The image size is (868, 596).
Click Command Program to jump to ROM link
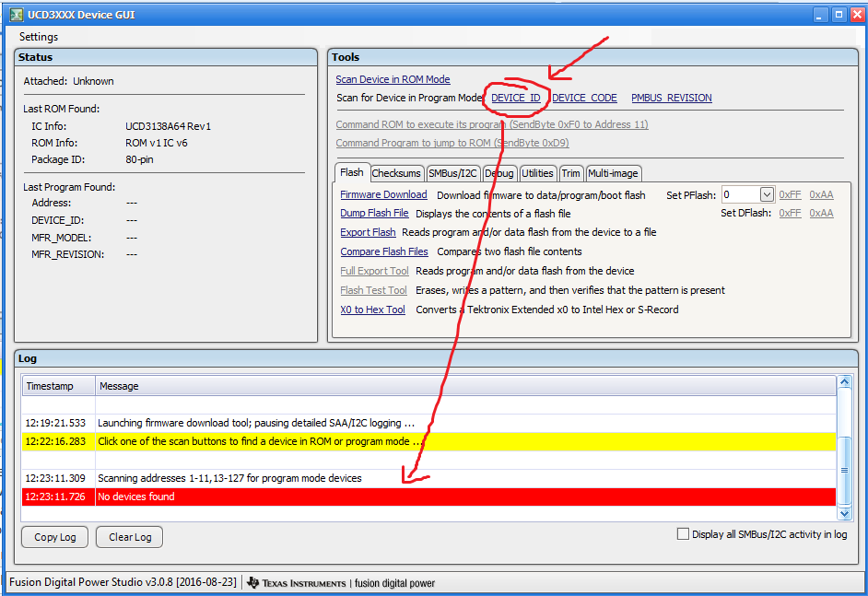[452, 143]
